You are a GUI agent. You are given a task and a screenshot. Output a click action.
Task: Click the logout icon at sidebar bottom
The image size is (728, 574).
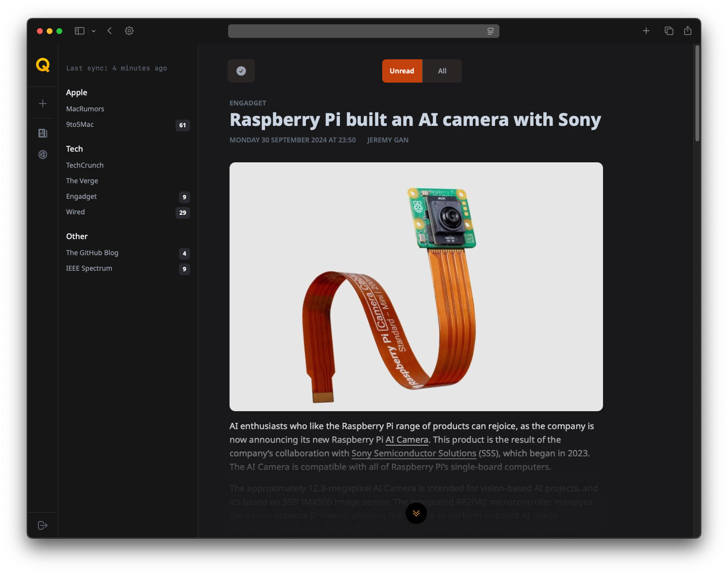[x=43, y=525]
